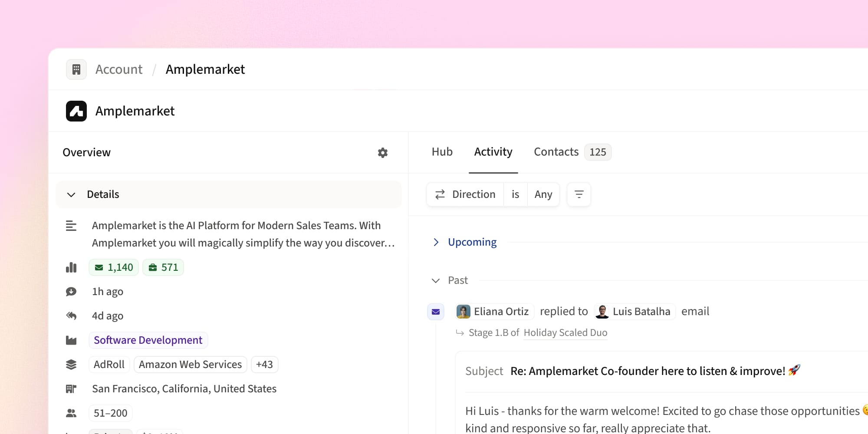Click the industry factory icon
868x434 pixels.
pos(71,340)
